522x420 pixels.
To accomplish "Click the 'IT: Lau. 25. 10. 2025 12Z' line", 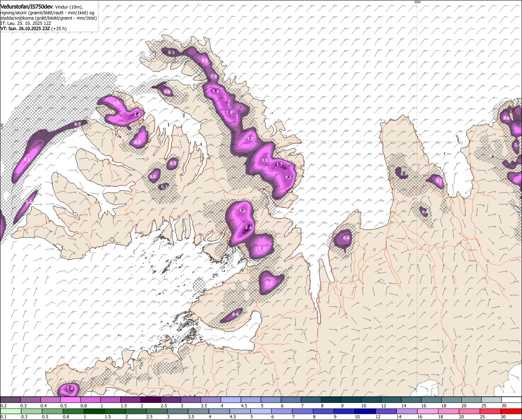I will (25, 23).
